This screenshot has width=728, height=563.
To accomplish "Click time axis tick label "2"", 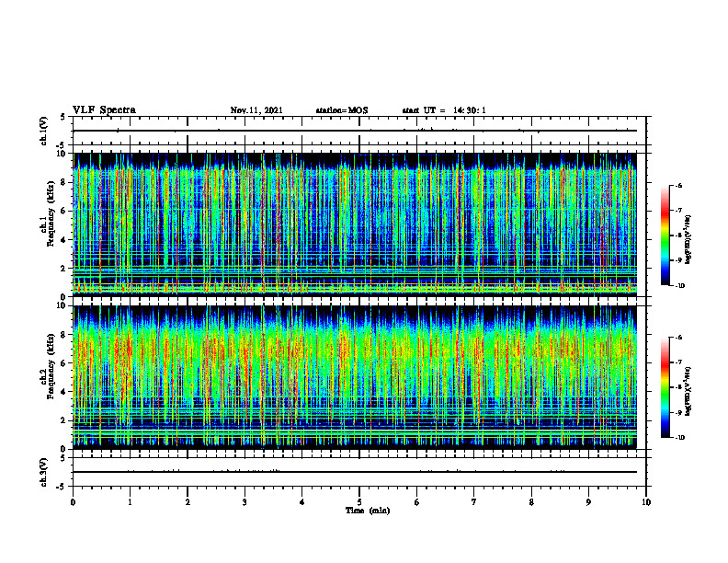I will pyautogui.click(x=188, y=502).
